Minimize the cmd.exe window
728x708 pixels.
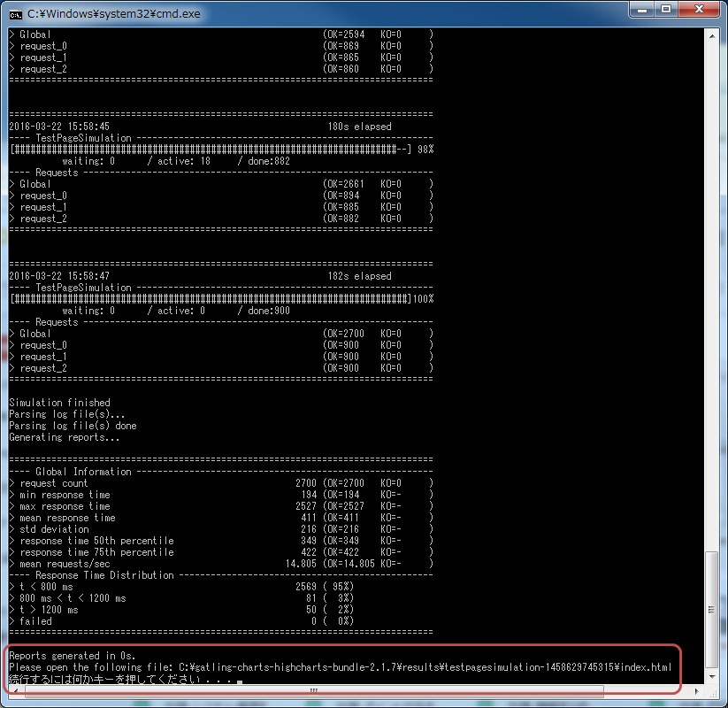pos(642,10)
